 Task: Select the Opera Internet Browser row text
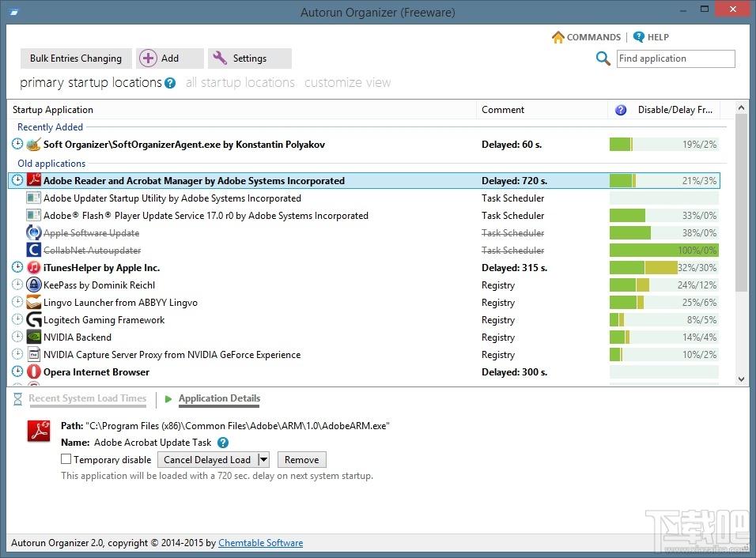[x=96, y=372]
